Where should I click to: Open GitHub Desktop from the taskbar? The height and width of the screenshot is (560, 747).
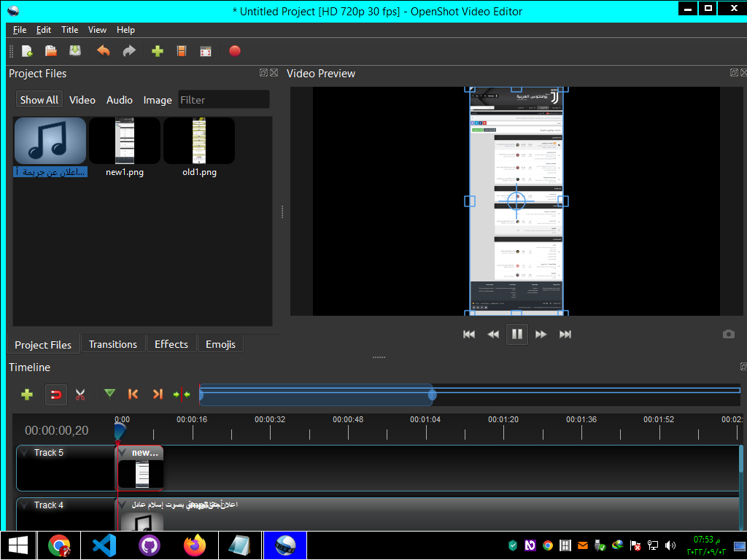tap(149, 545)
